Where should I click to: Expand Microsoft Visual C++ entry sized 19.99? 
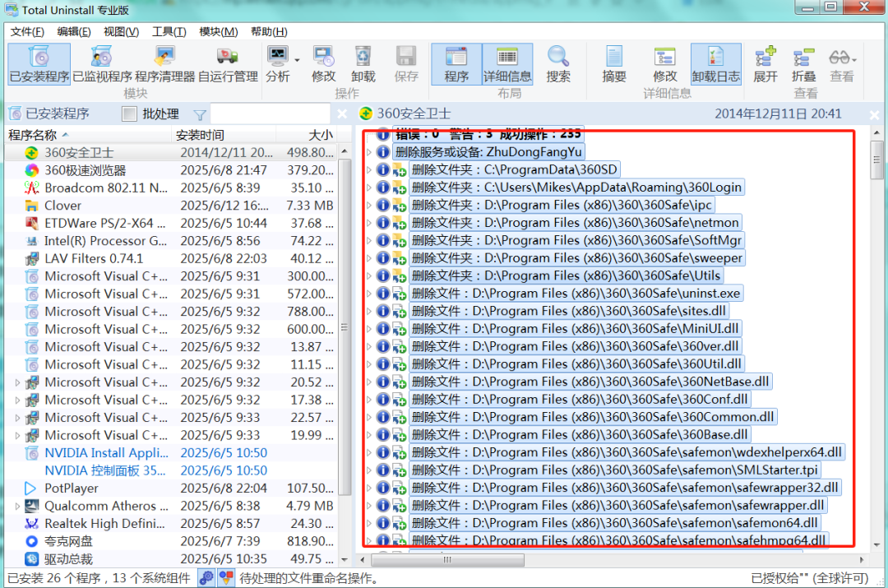point(17,435)
